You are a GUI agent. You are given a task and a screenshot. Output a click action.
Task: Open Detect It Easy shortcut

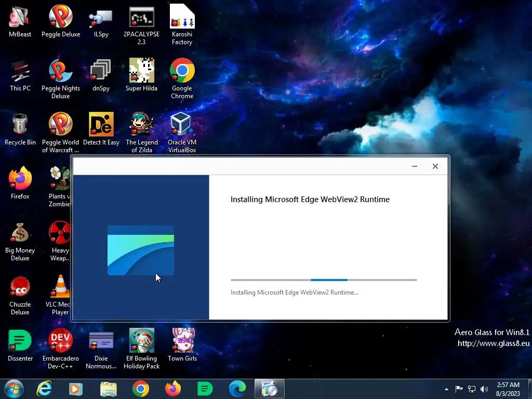click(101, 129)
